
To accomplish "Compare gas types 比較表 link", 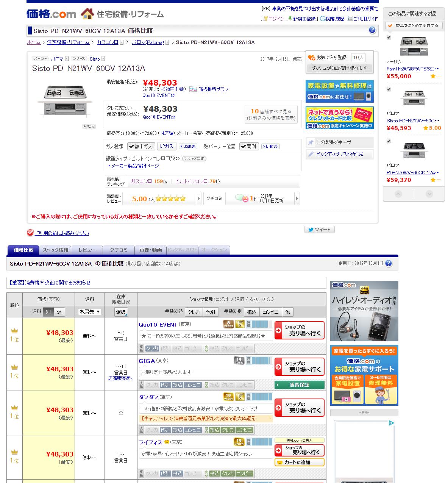I will point(188,146).
